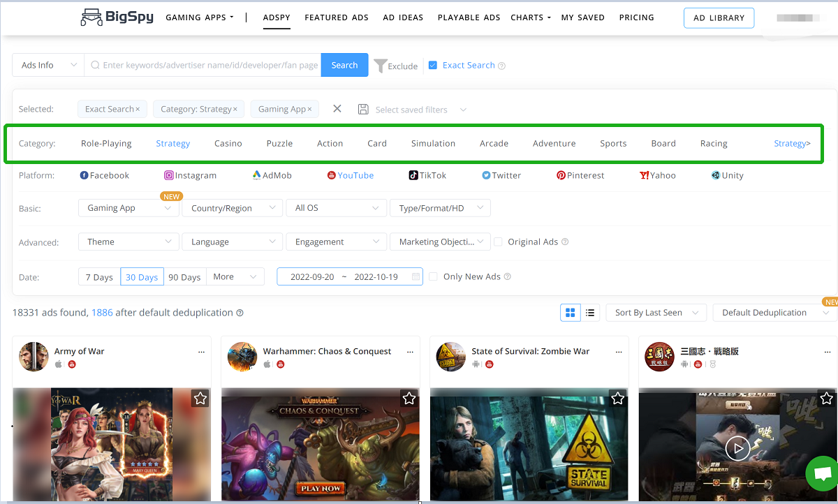Click the clear all filters X icon

(x=337, y=109)
